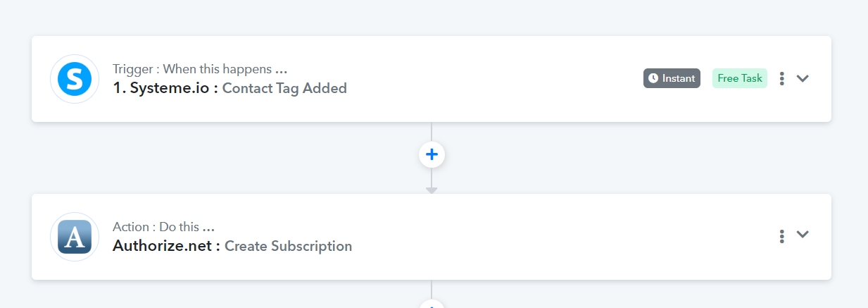The width and height of the screenshot is (868, 308).
Task: Add a step using the blue plus button
Action: (x=432, y=154)
